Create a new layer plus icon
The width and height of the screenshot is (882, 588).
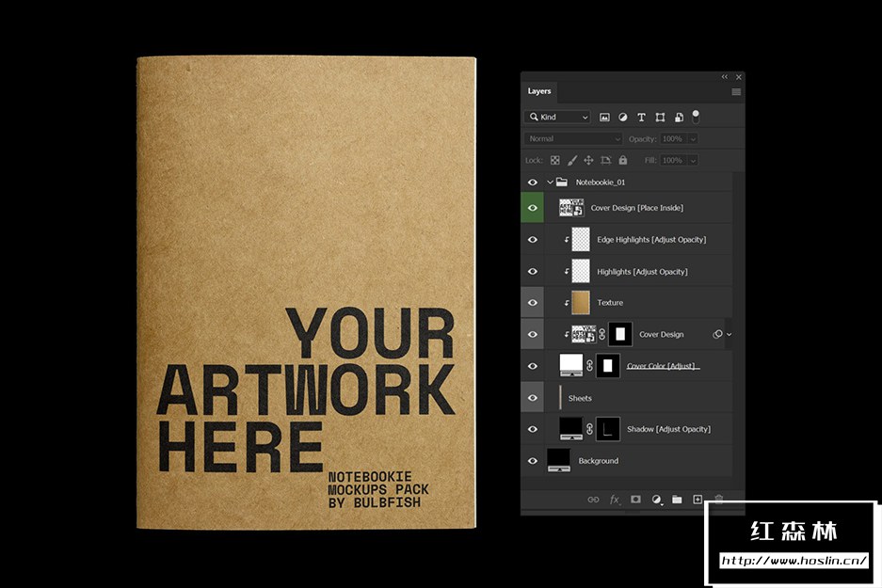pos(698,500)
